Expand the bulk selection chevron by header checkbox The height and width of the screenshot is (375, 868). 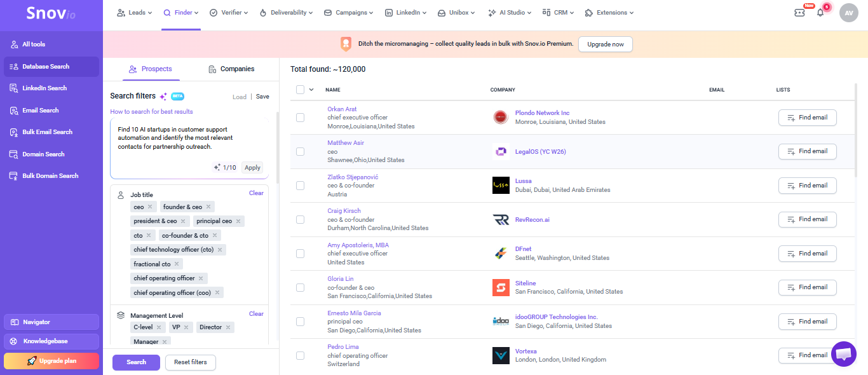pos(311,90)
